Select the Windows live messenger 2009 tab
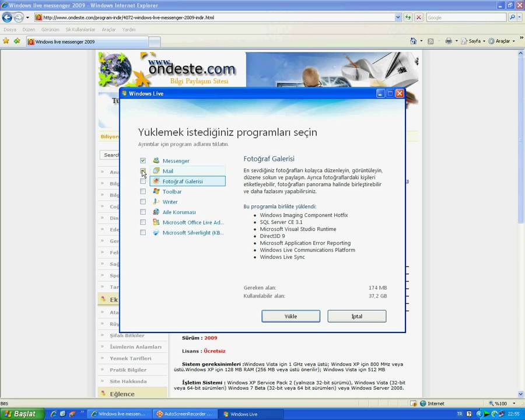The width and height of the screenshot is (525, 420). 87,42
